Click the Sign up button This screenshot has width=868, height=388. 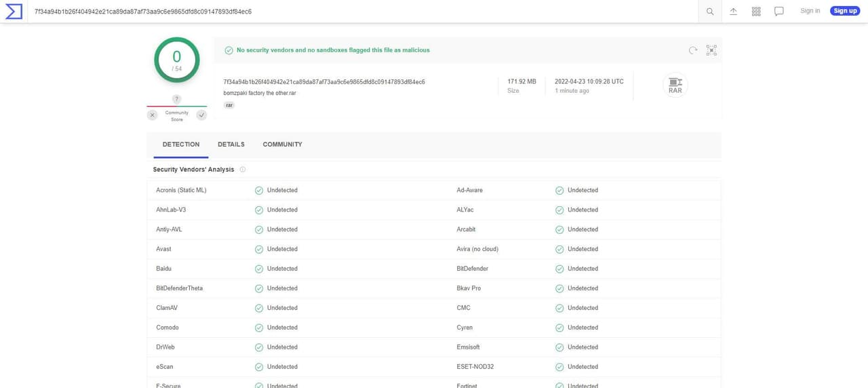coord(845,11)
